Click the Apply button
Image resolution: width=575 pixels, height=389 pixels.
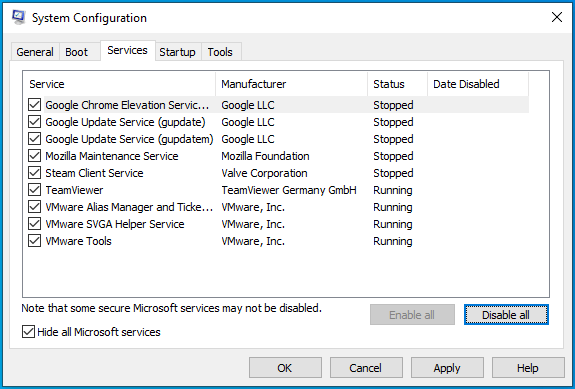447,368
